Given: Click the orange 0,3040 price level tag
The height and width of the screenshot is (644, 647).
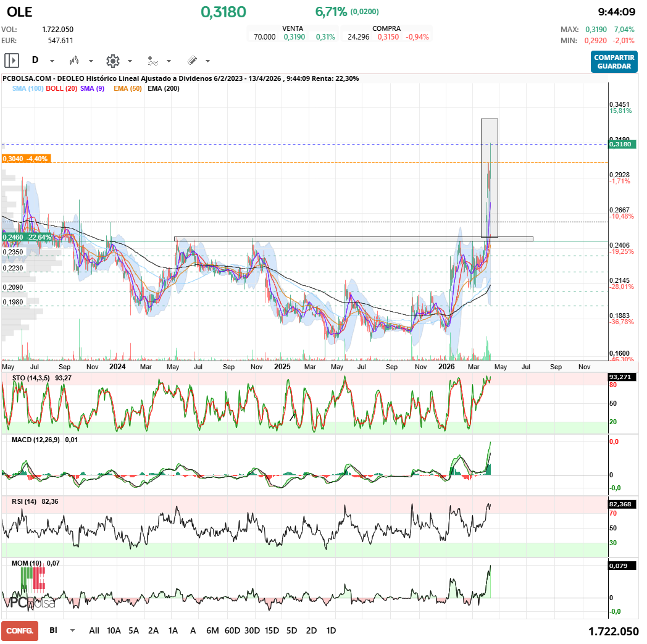Looking at the screenshot, I should 26,159.
